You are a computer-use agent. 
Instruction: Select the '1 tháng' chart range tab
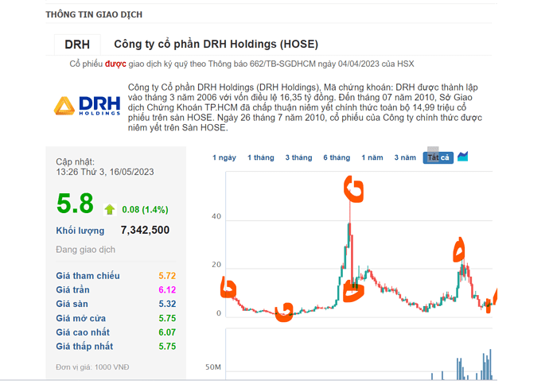[261, 157]
